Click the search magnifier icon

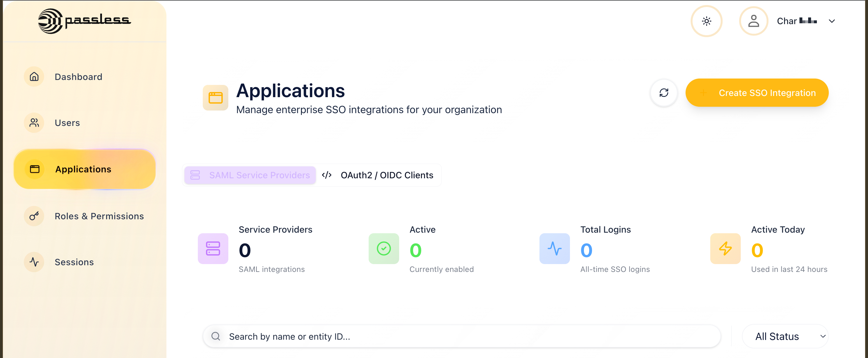216,336
